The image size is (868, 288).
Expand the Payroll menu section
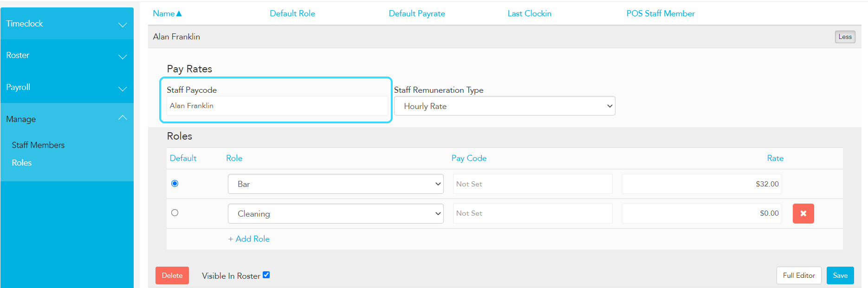coord(67,87)
